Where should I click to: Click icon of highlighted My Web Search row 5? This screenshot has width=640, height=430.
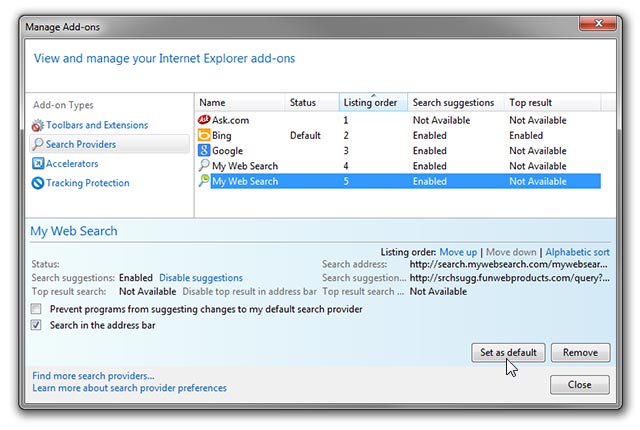[204, 181]
